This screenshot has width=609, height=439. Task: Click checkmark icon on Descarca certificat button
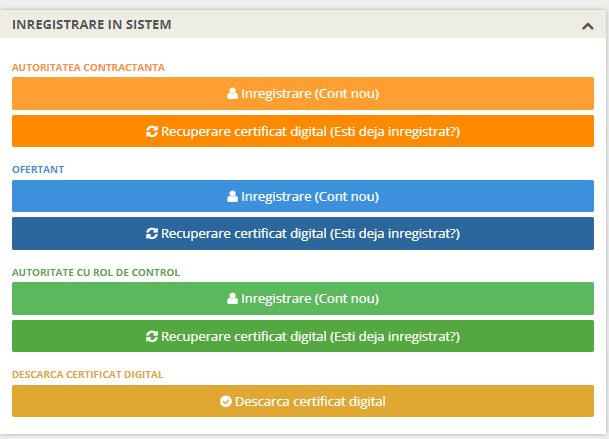pyautogui.click(x=226, y=401)
